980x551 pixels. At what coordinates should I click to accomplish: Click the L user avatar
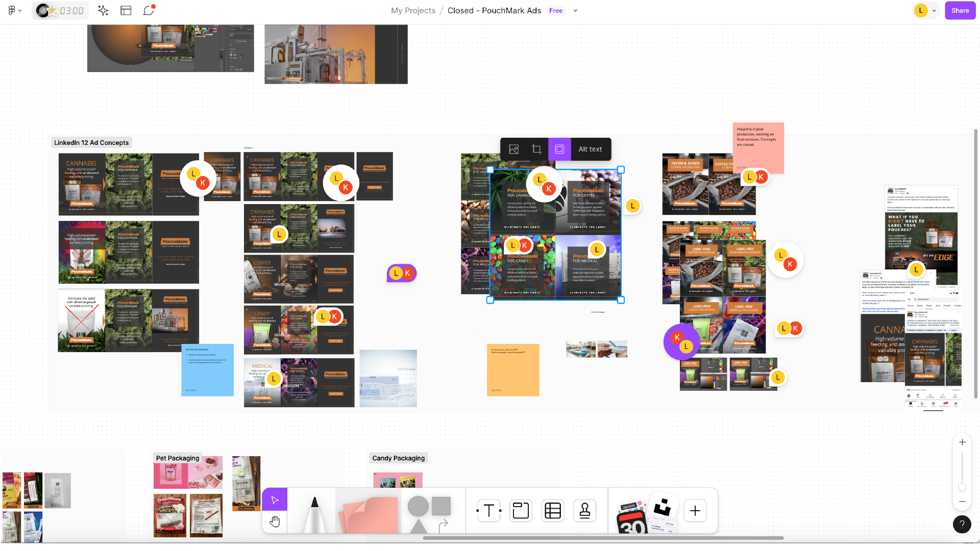[x=921, y=11]
